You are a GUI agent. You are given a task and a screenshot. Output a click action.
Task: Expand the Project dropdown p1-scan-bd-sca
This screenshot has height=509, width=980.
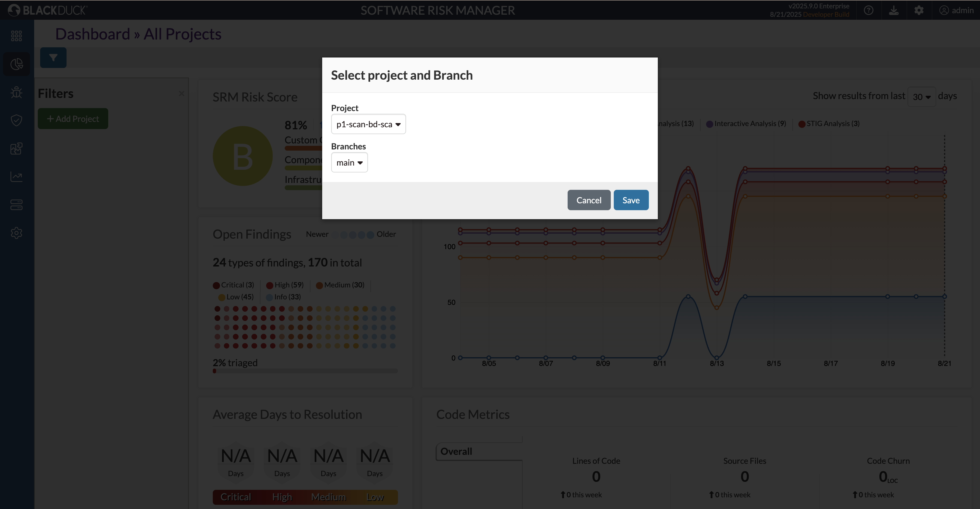click(368, 124)
